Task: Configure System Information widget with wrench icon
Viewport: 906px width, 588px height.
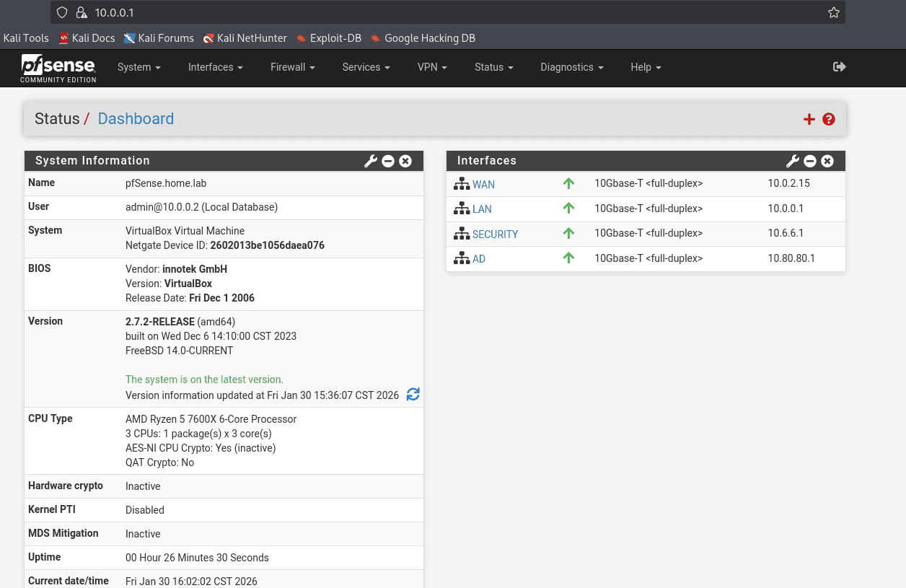Action: tap(371, 161)
